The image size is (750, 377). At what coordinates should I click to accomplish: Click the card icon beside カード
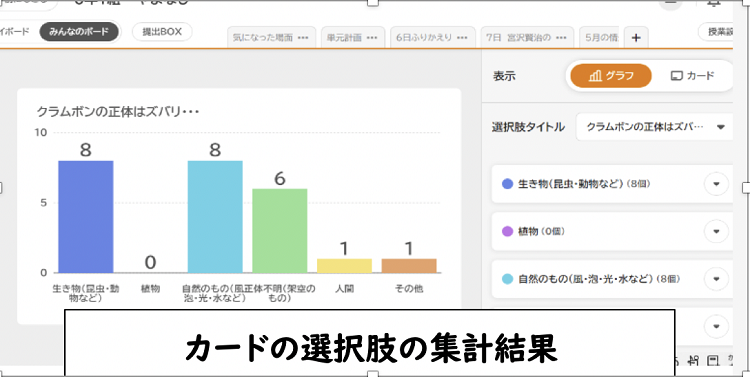click(676, 76)
